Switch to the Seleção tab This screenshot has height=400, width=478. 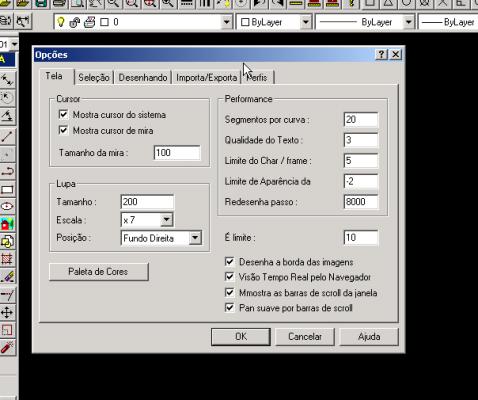(94, 78)
